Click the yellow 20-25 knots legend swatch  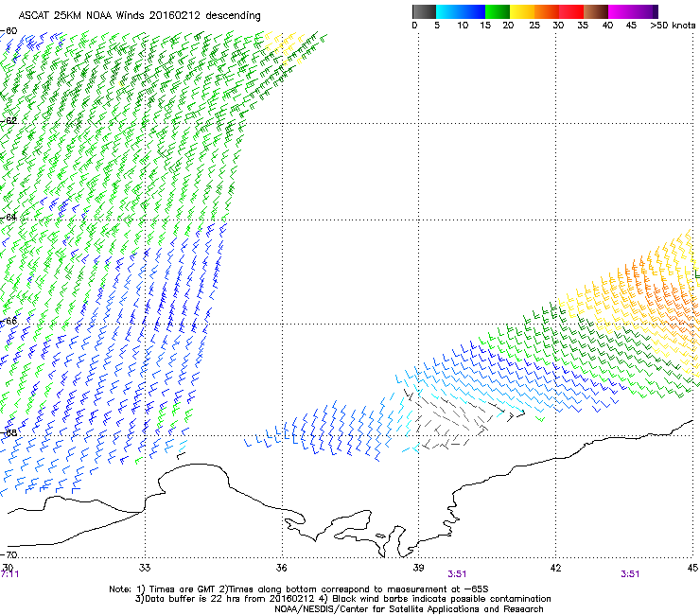coord(522,11)
